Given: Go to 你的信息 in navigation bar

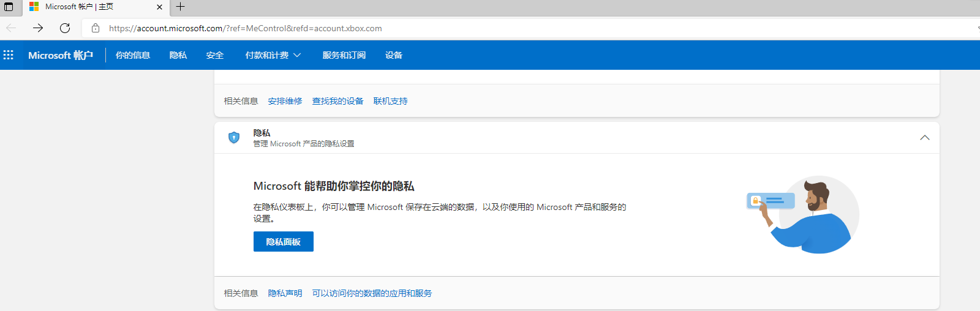Looking at the screenshot, I should (133, 55).
